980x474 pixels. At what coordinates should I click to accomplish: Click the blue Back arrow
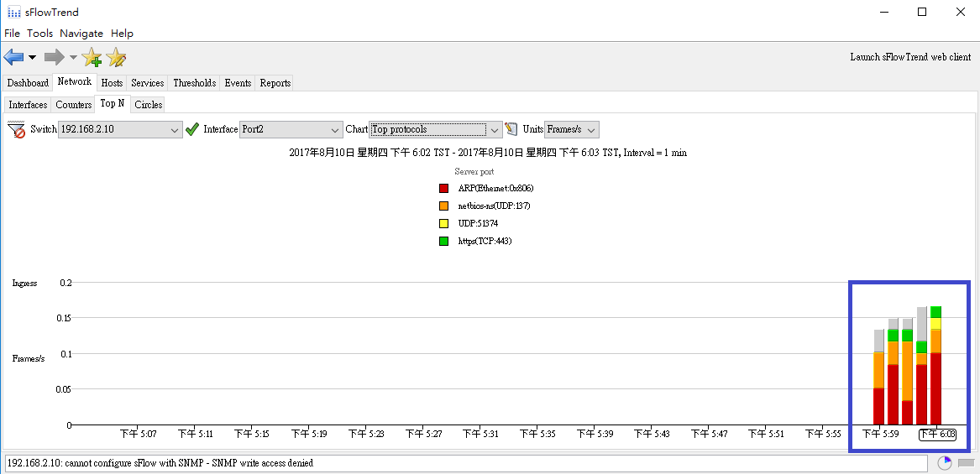[13, 57]
